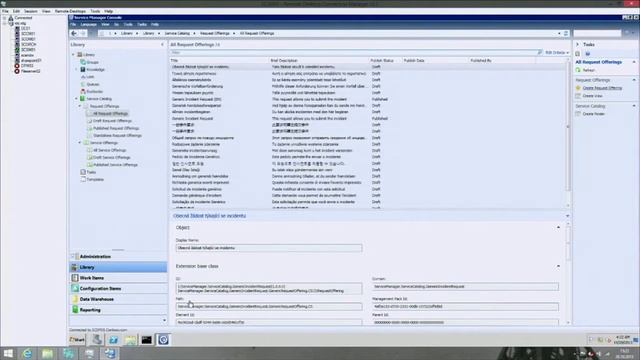The width and height of the screenshot is (640, 360).
Task: Open the Remote Desktops menu
Action: (70, 11)
